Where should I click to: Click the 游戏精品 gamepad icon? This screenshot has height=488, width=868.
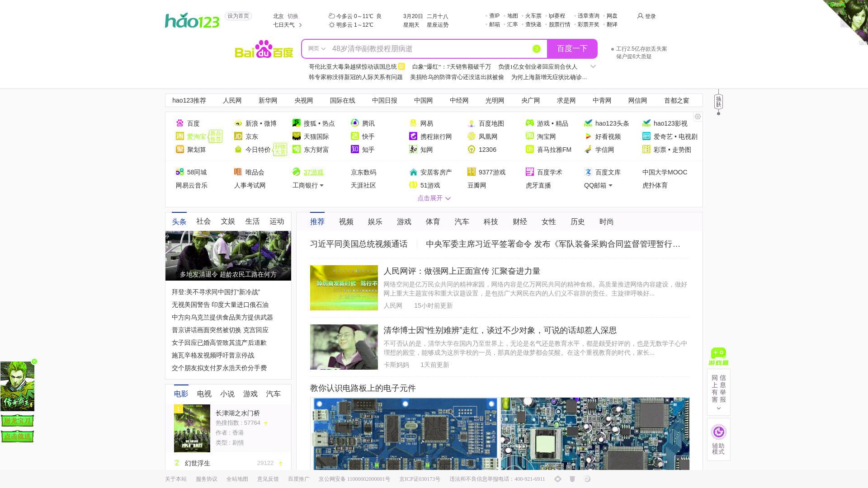coord(530,123)
